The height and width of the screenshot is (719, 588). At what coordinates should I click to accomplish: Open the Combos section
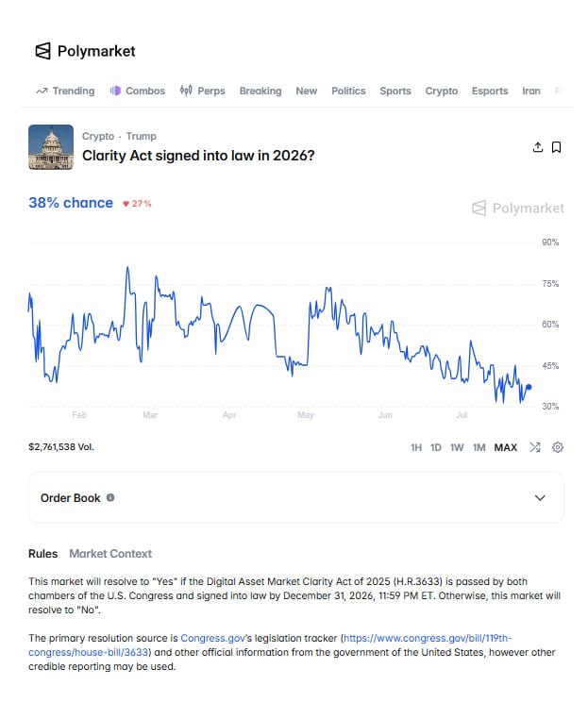click(x=137, y=91)
